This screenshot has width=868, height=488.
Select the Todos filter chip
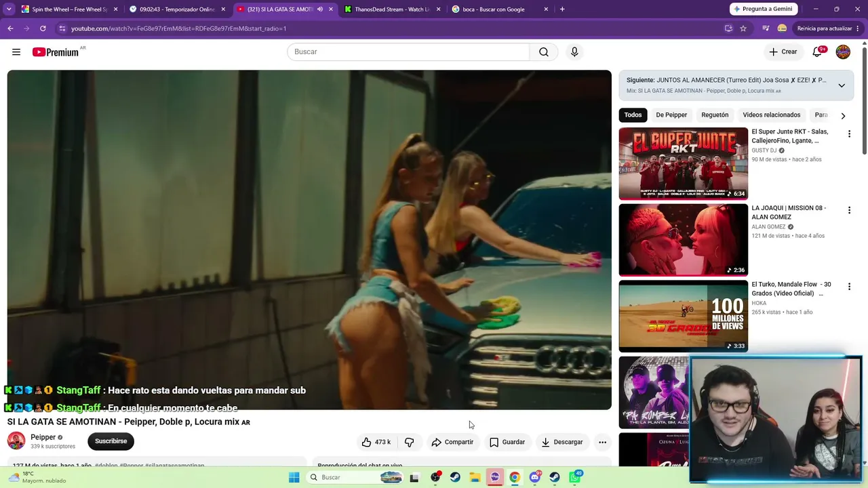(x=633, y=115)
